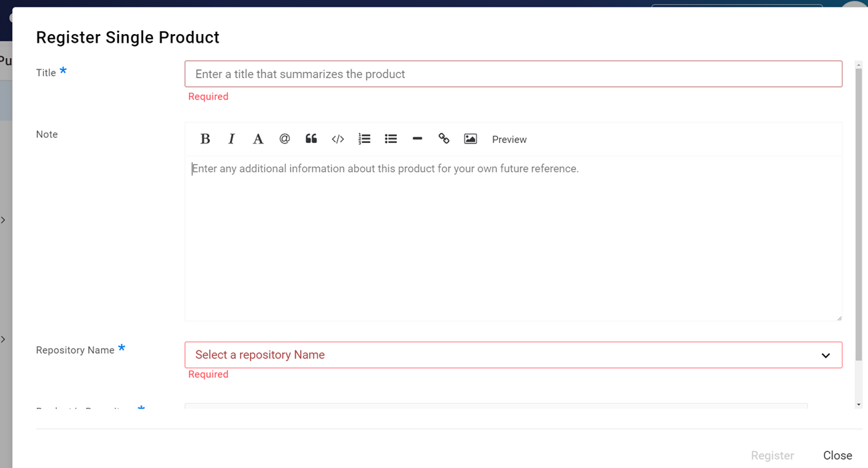Insert an image using picture icon
The height and width of the screenshot is (468, 868).
[x=470, y=139]
